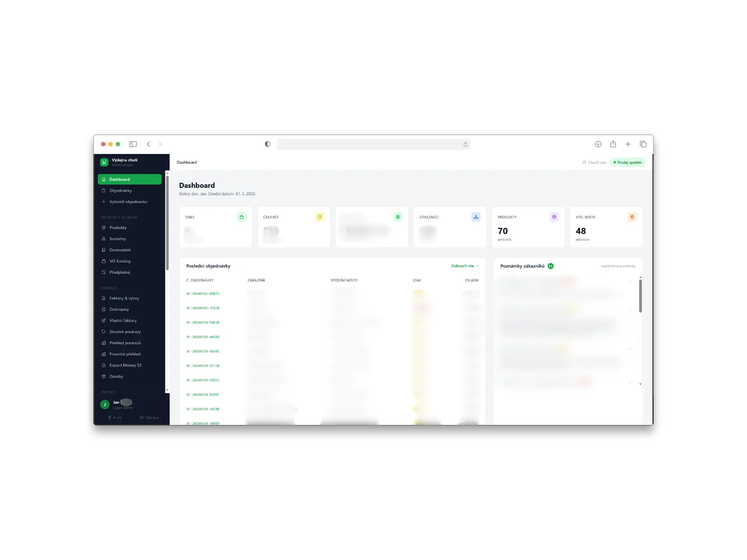Viewport: 747px width, 560px height.
Task: Select Dashboard in the sidebar menu
Action: (130, 179)
